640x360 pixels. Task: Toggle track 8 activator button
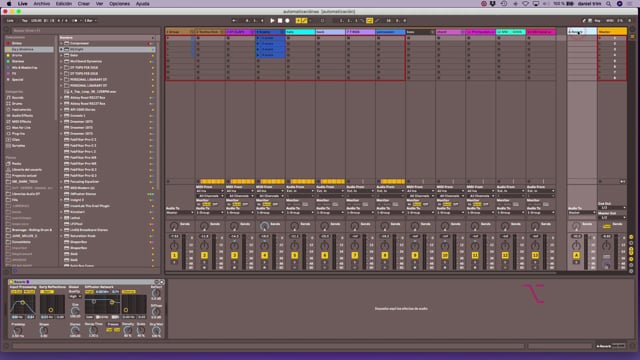coord(384,256)
